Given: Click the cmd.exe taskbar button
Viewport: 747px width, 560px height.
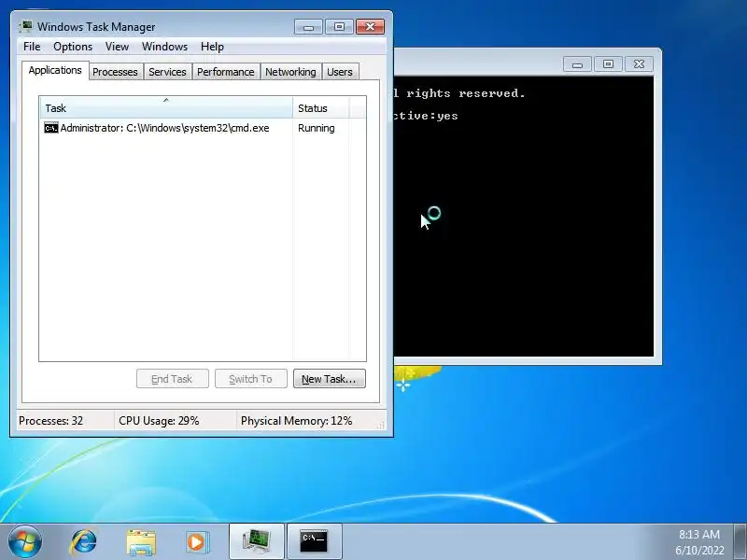Looking at the screenshot, I should pos(314,541).
